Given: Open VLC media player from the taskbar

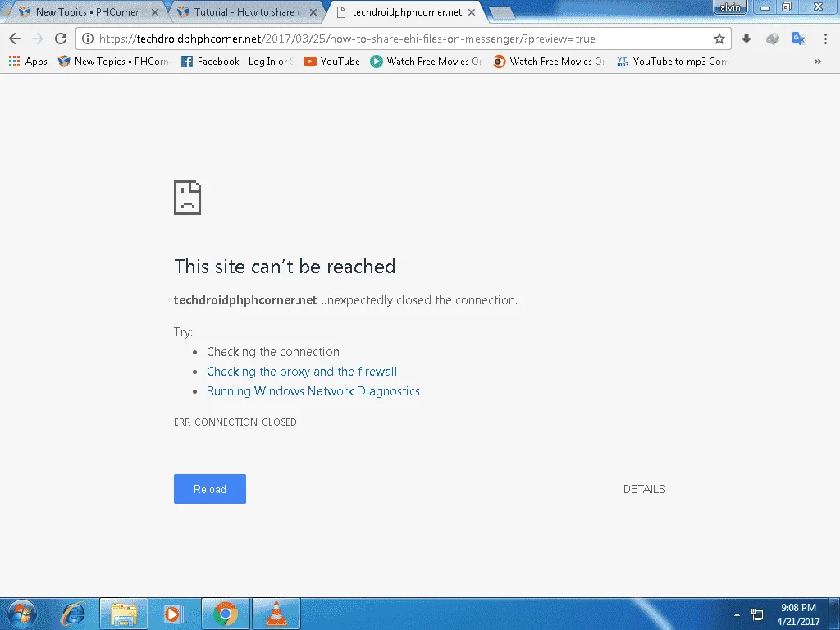Looking at the screenshot, I should 276,614.
